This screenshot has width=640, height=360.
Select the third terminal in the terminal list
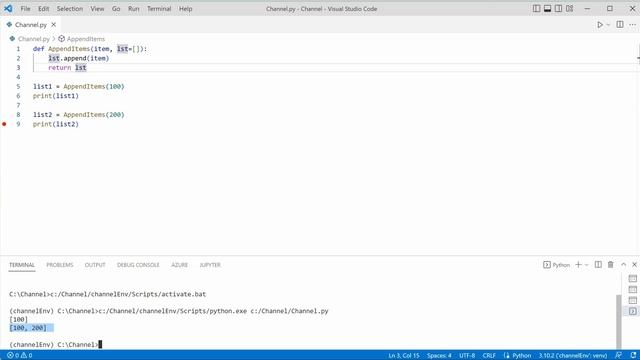click(633, 300)
